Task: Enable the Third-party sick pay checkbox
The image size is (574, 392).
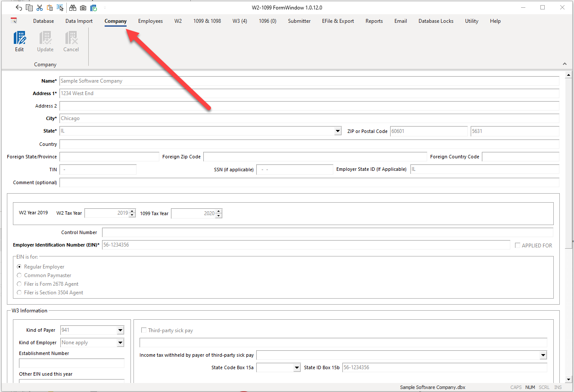Action: tap(144, 330)
